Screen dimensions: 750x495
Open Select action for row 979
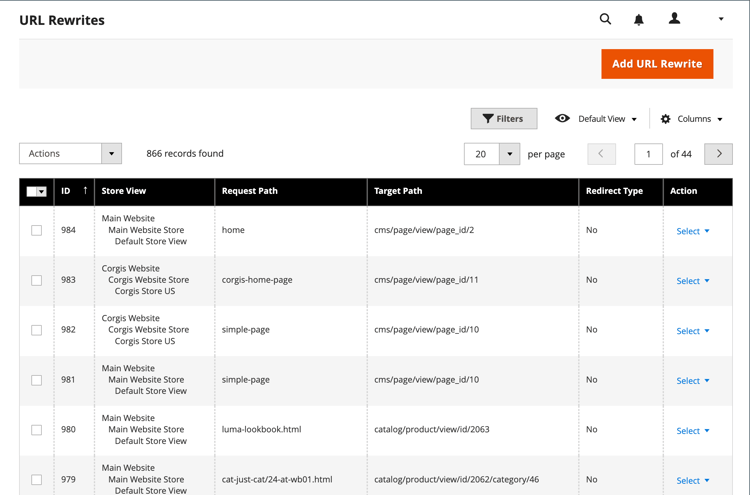pos(693,481)
